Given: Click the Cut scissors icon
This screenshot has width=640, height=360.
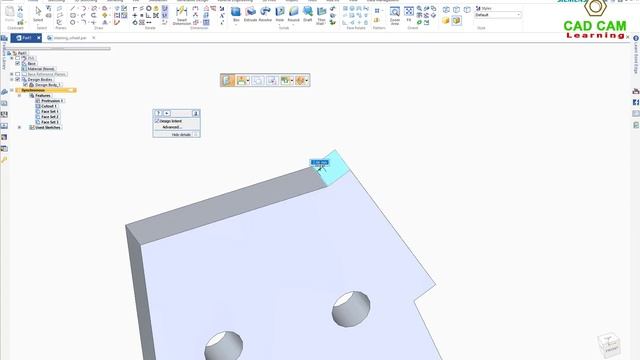Looking at the screenshot, I should (20, 8).
